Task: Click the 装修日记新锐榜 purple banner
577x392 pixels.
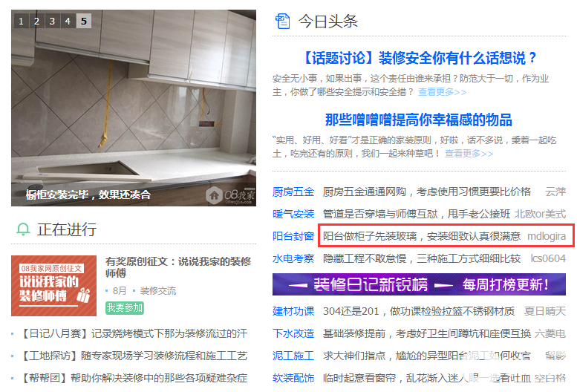Action: (x=419, y=284)
